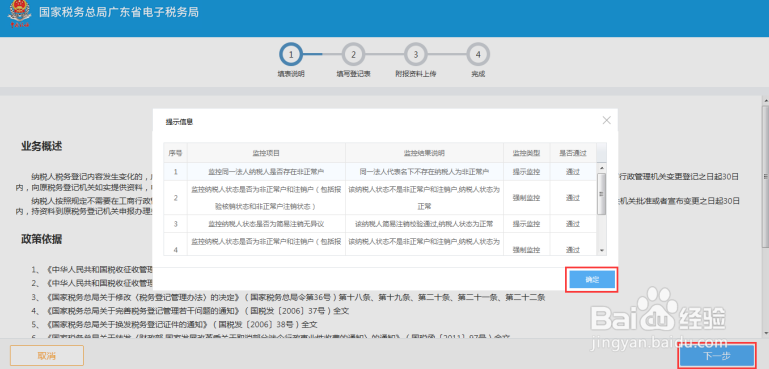Screen dimensions: 769x369
Task: Click 通过 in row 3
Action: tap(573, 224)
